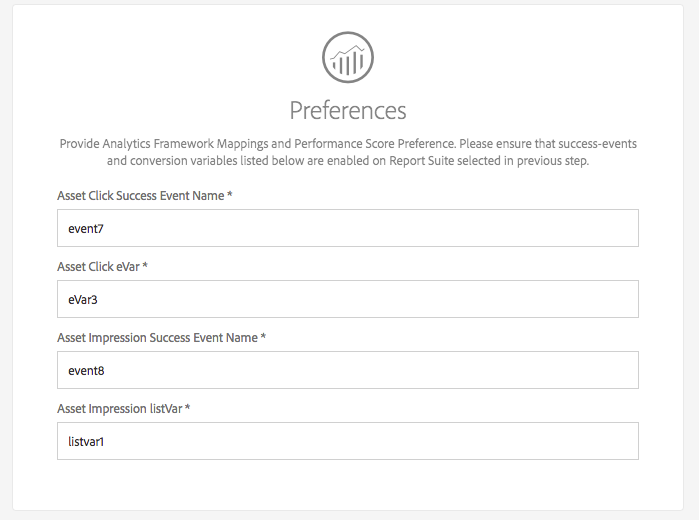Focus the Asset Click Success Event Name field
This screenshot has height=520, width=699.
347,228
